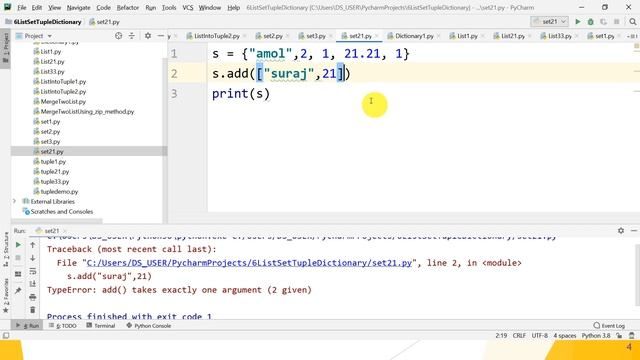Pin the Run tab

[x=18, y=291]
